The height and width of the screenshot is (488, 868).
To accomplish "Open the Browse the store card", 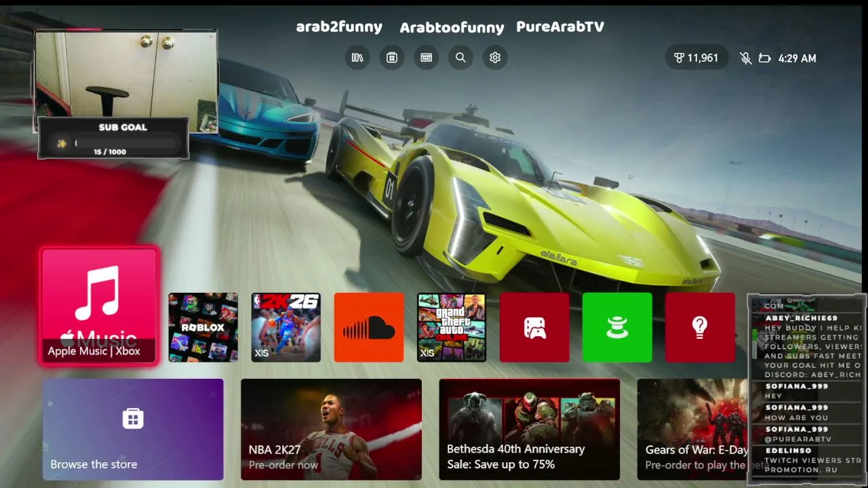I will point(133,430).
